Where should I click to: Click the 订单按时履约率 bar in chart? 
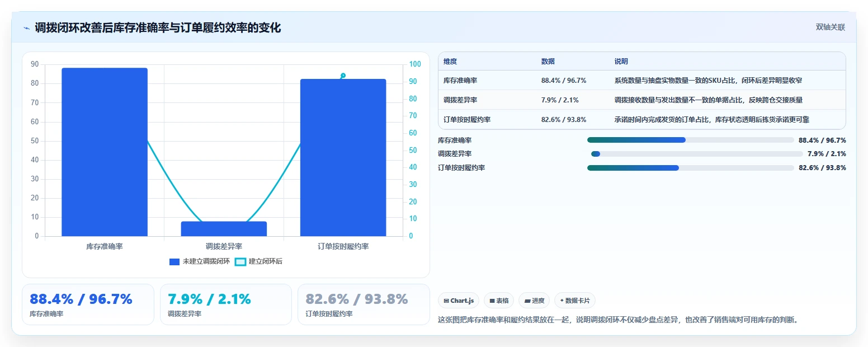pyautogui.click(x=343, y=158)
